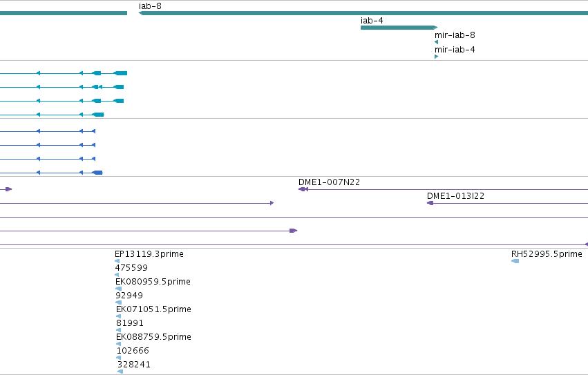Click the DME1-013I22 clone label

pyautogui.click(x=455, y=196)
